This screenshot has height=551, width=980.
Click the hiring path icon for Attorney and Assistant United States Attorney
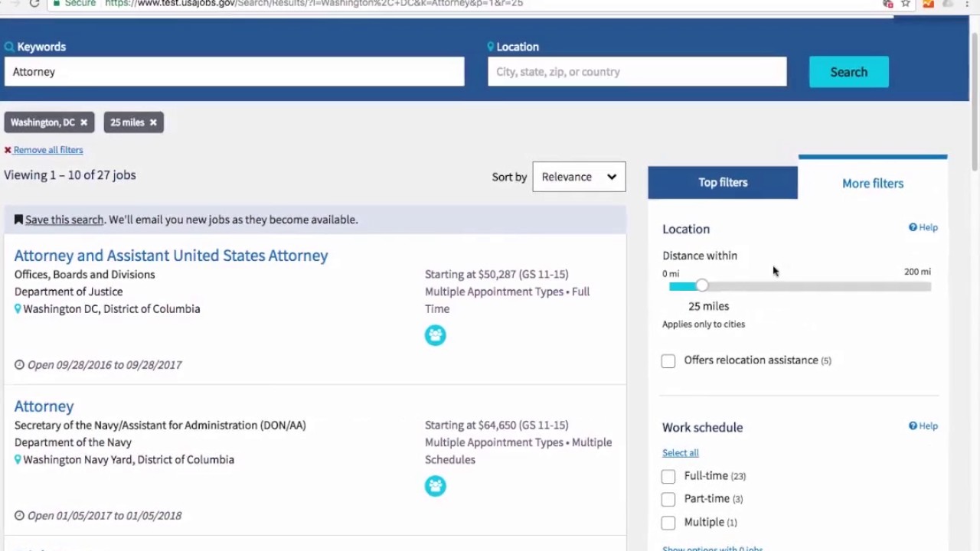[x=435, y=335]
